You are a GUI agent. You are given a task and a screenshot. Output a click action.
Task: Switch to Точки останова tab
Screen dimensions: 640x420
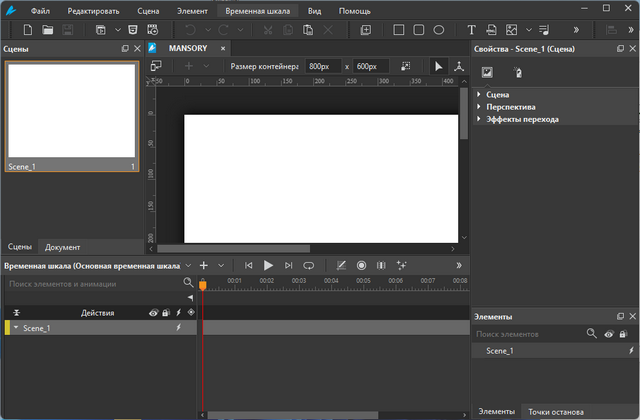pyautogui.click(x=555, y=412)
